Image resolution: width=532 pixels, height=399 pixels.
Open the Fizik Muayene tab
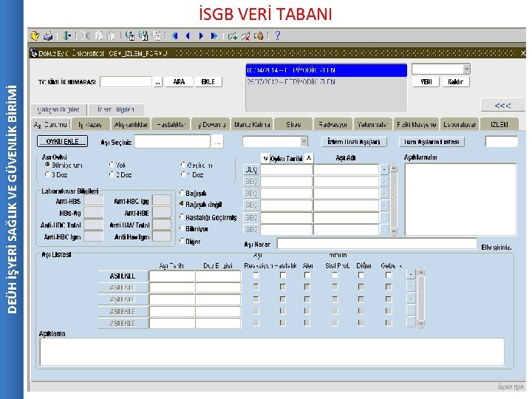(x=416, y=125)
